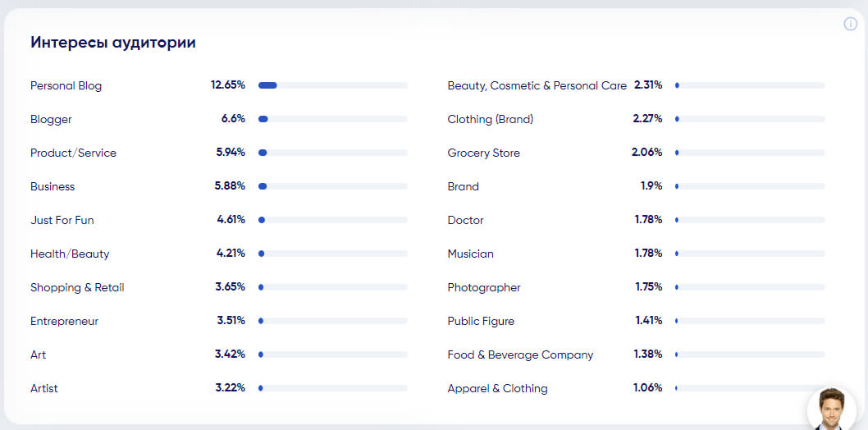Select the Artist interest label
Image resolution: width=868 pixels, height=430 pixels.
coord(44,388)
